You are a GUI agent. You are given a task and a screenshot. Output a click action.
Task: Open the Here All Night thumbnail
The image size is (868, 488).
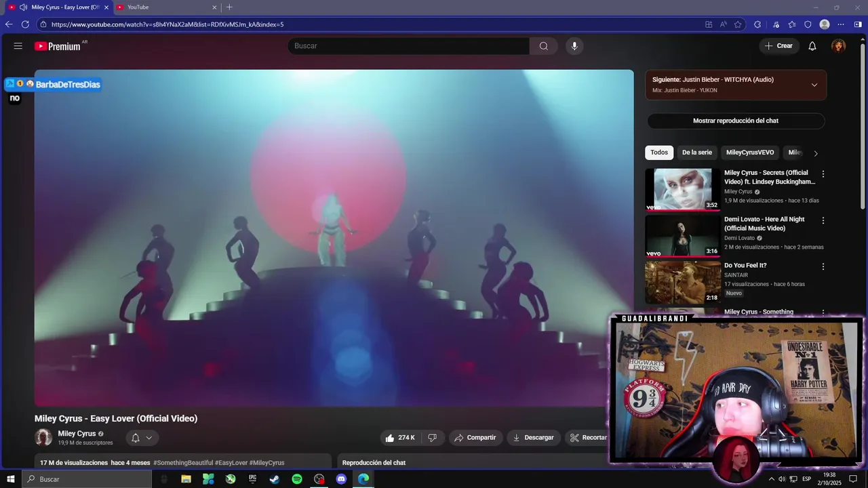point(682,236)
